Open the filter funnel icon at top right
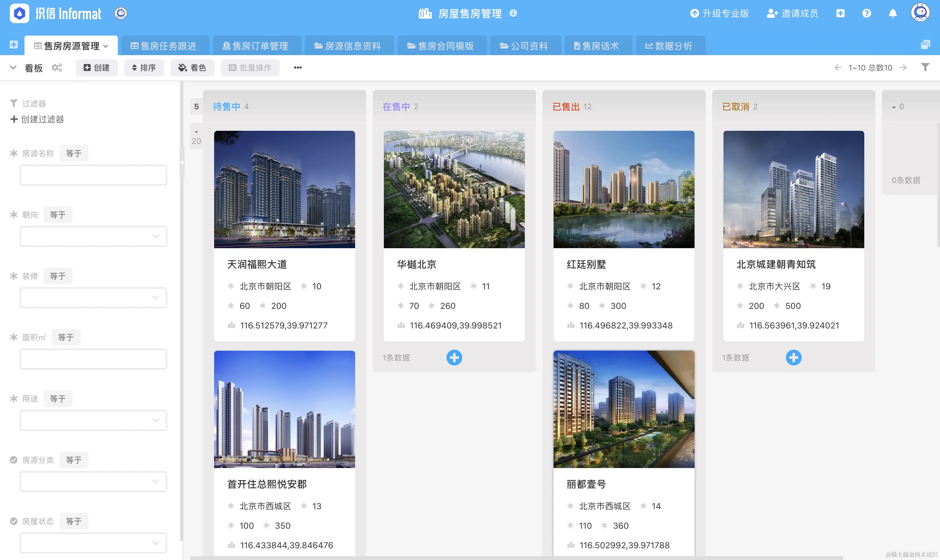This screenshot has height=560, width=940. (925, 67)
